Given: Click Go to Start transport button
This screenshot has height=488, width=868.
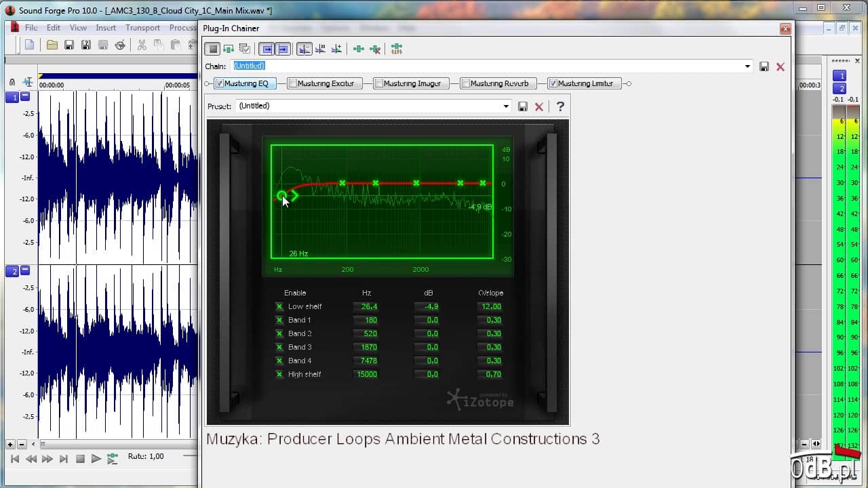Looking at the screenshot, I should [15, 459].
